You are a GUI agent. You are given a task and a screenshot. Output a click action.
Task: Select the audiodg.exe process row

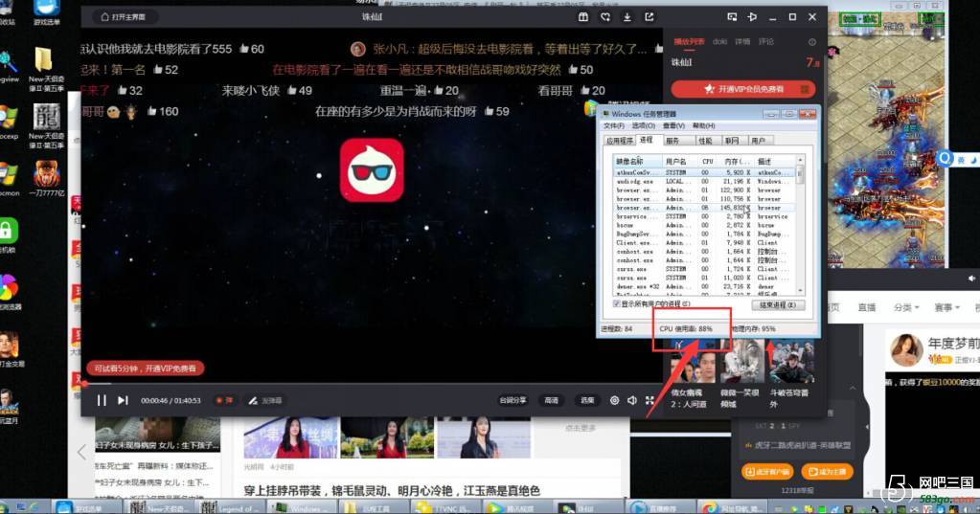704,181
